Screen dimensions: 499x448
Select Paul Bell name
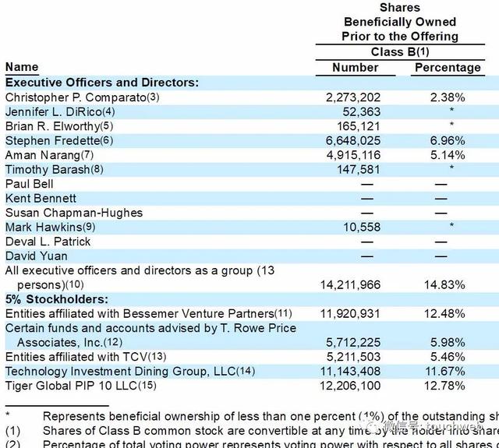(29, 184)
